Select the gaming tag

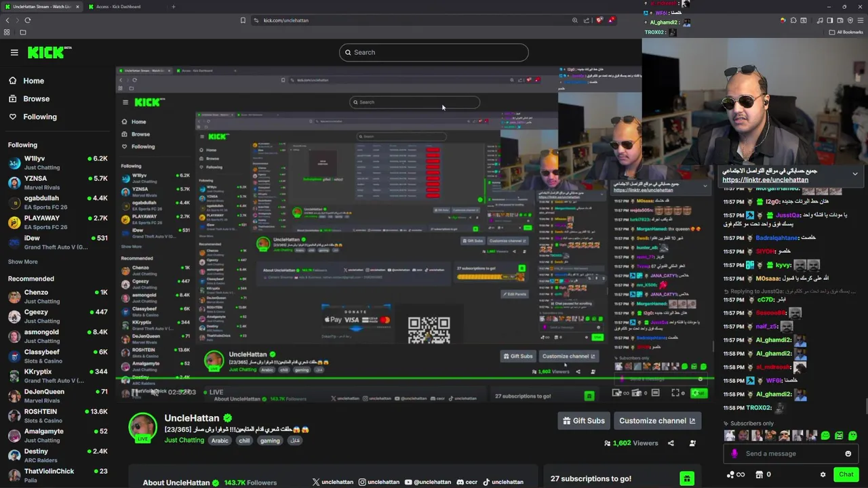[x=270, y=441]
